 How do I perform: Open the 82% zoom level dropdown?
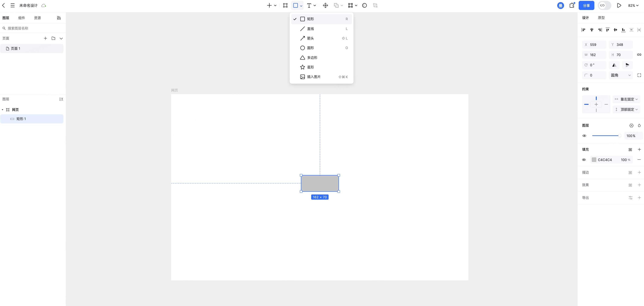633,6
